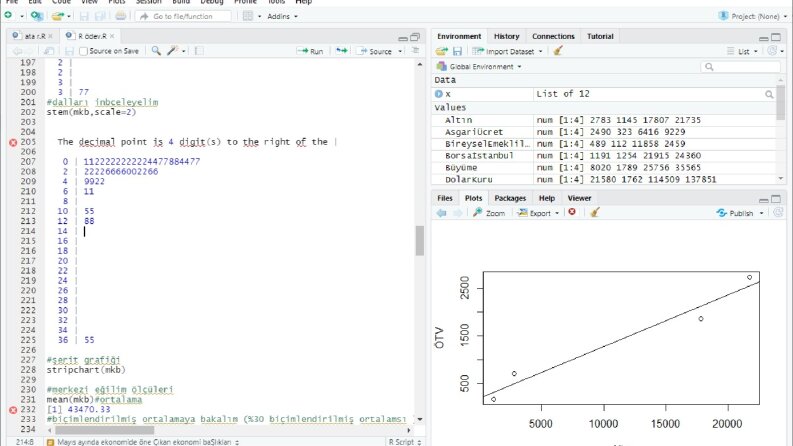Click the Run button
Screen dimensions: 793x446
click(x=310, y=51)
